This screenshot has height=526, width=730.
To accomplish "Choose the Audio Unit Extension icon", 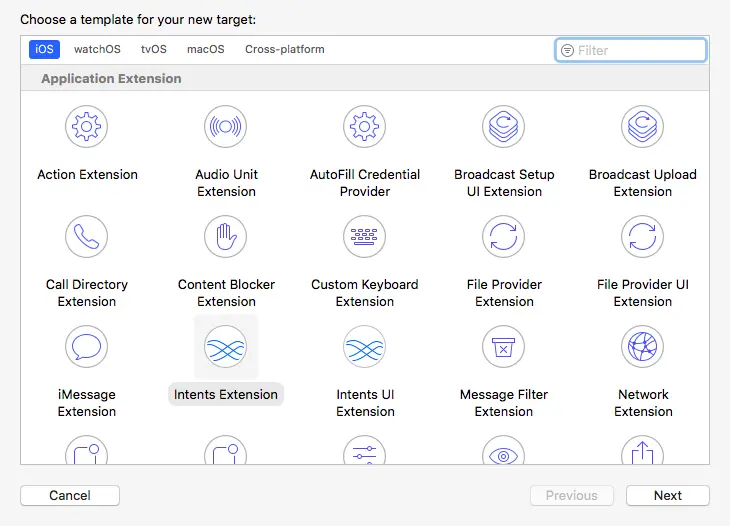I will coord(226,127).
